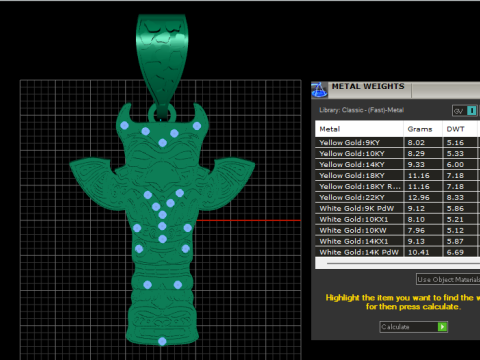Select the White Gold:9K PdW row
480x360 pixels.
(397, 209)
